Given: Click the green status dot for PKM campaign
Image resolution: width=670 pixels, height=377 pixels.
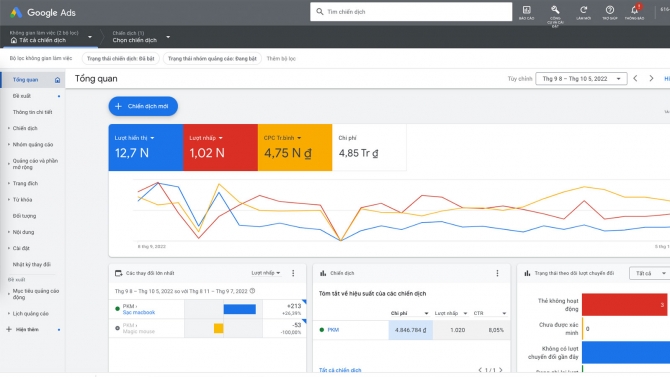Looking at the screenshot, I should (x=322, y=330).
